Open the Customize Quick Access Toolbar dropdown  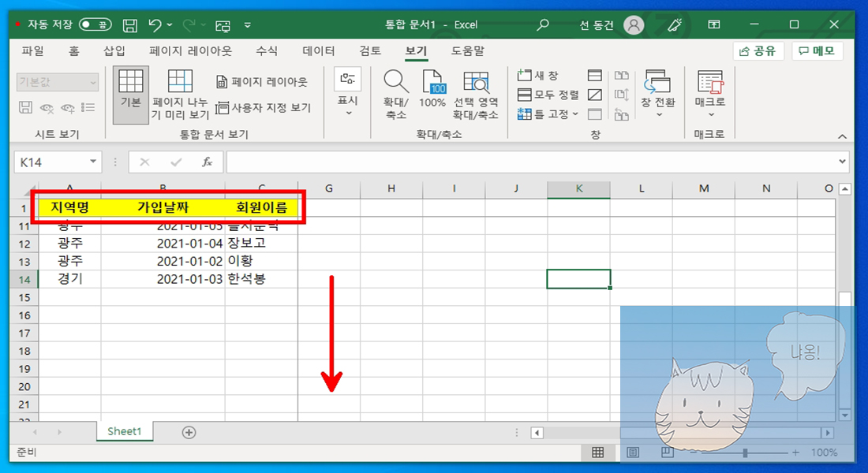[x=248, y=25]
